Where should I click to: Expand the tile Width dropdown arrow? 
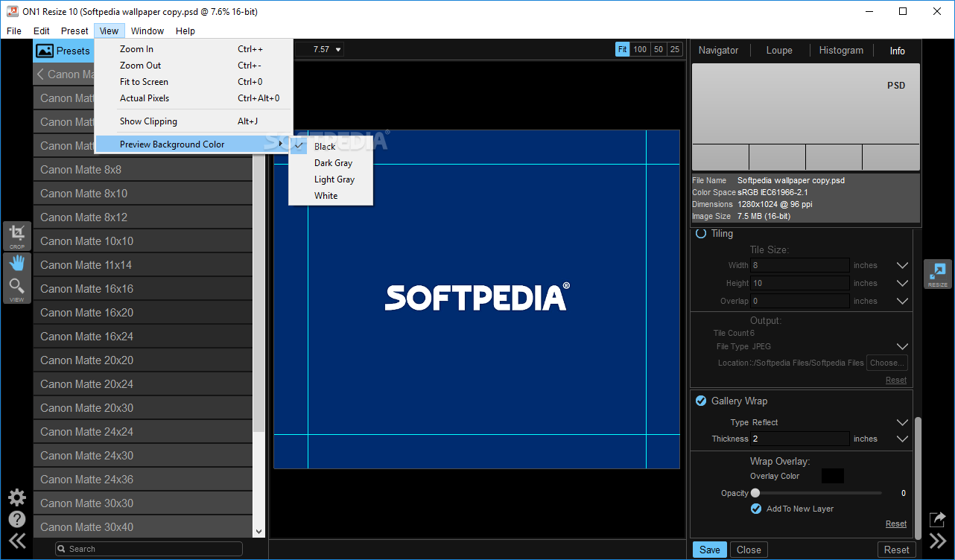point(902,265)
